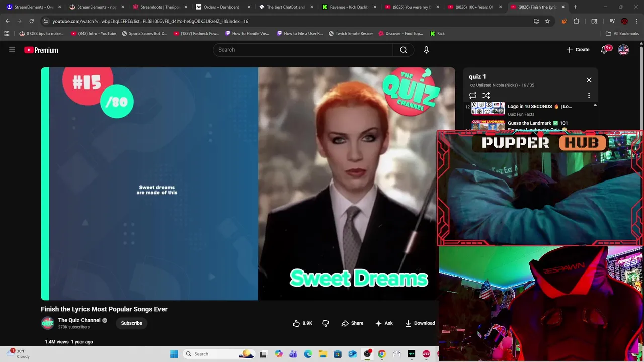Open Microsoft Teams from the taskbar
644x362 pixels.
pos(293,354)
